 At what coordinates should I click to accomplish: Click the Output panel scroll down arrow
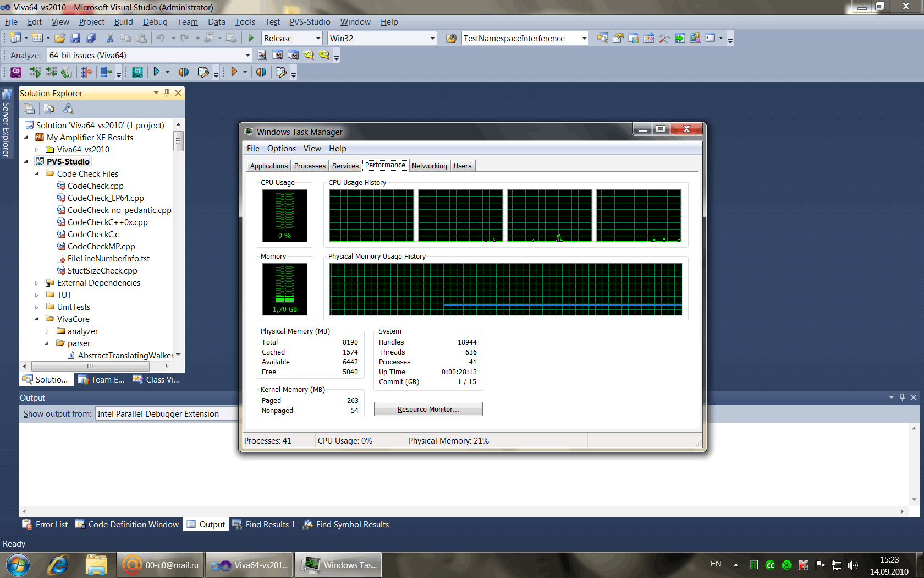[x=914, y=500]
